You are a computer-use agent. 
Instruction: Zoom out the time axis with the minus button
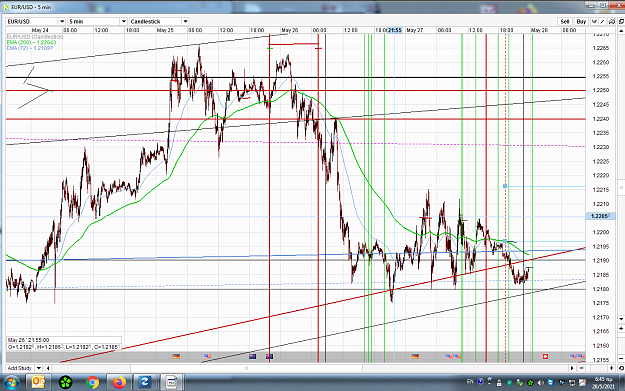pos(582,368)
